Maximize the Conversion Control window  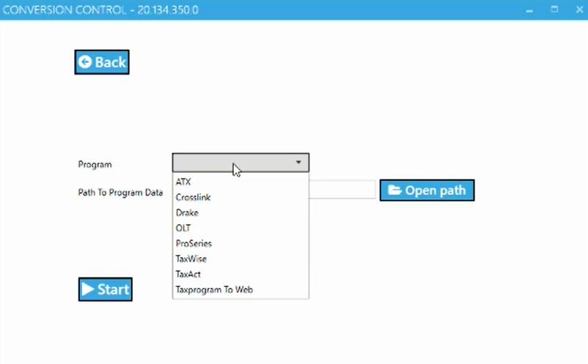554,10
